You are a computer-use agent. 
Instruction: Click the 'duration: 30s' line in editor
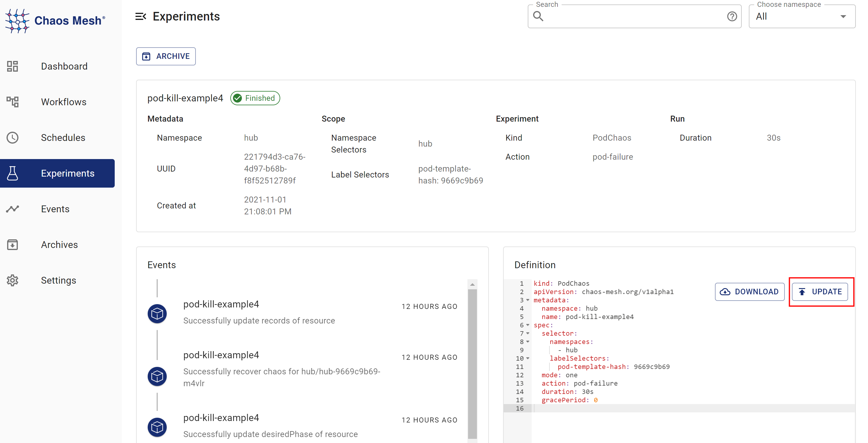pyautogui.click(x=568, y=392)
